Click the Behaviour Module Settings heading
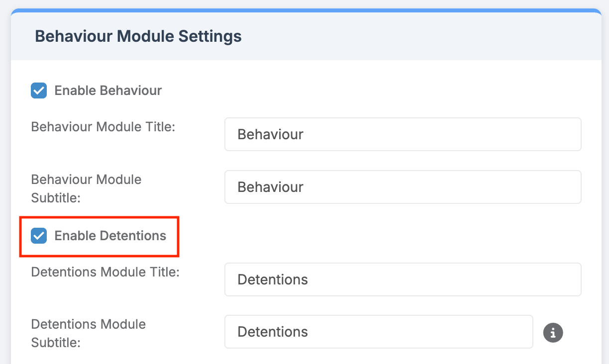The image size is (609, 364). 138,37
